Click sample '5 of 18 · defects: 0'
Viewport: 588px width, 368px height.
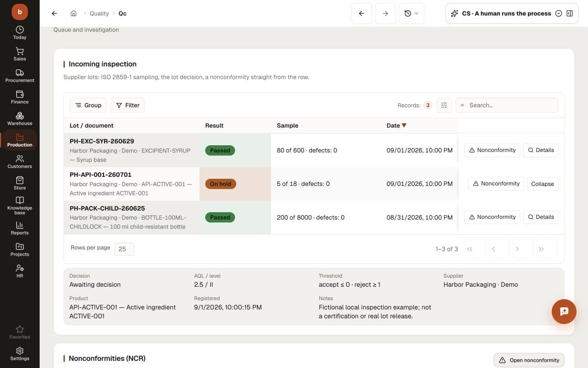click(303, 184)
